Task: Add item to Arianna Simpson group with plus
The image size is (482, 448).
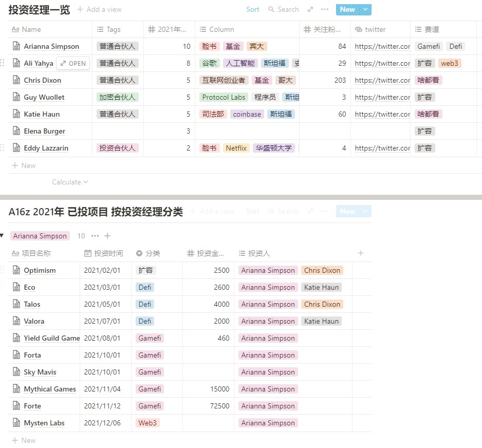Action: coord(107,236)
